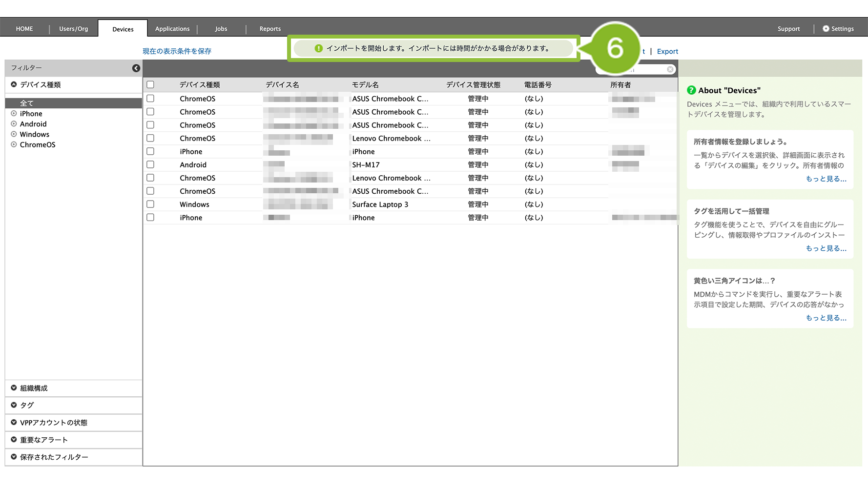This screenshot has width=868, height=488.
Task: Select the iPhone filter bullet icon
Action: (x=14, y=114)
